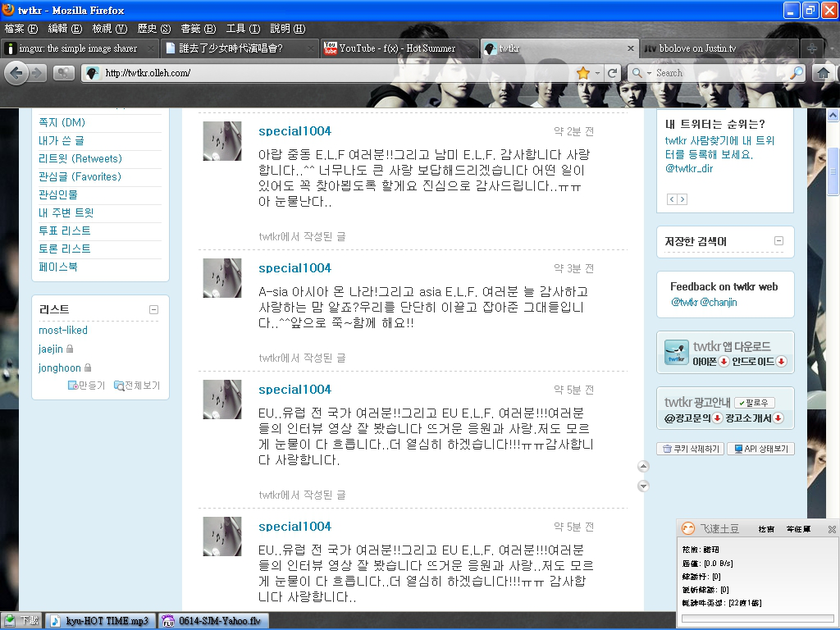Image resolution: width=840 pixels, height=630 pixels.
Task: Open 투표 리스트 in the sidebar
Action: pos(64,231)
